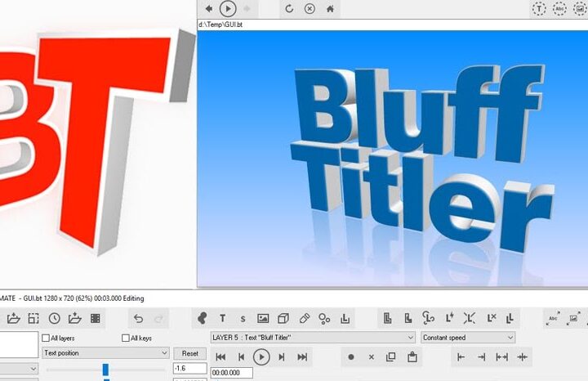Click the Text position slider handle
588x381 pixels.
tap(105, 370)
